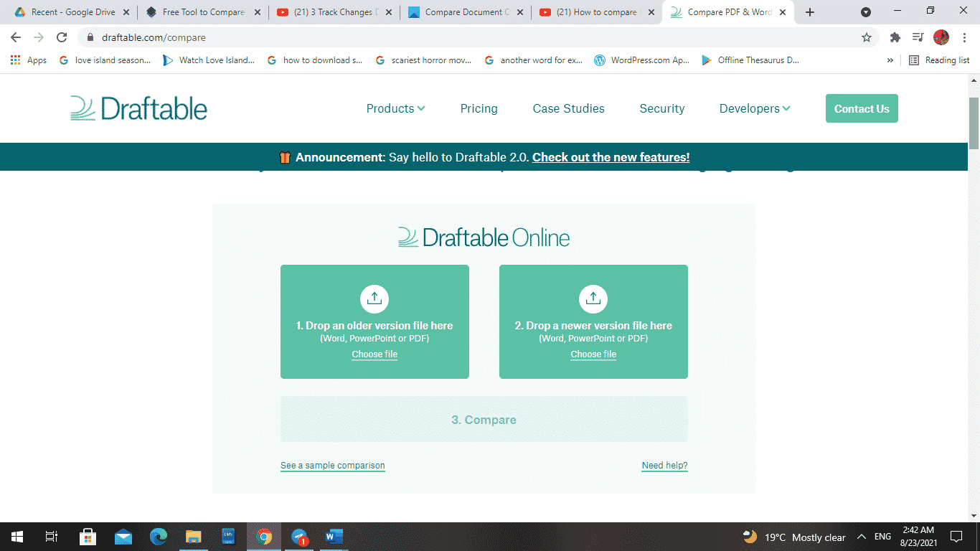Image resolution: width=980 pixels, height=551 pixels.
Task: Click the Contact Us button
Action: (x=861, y=108)
